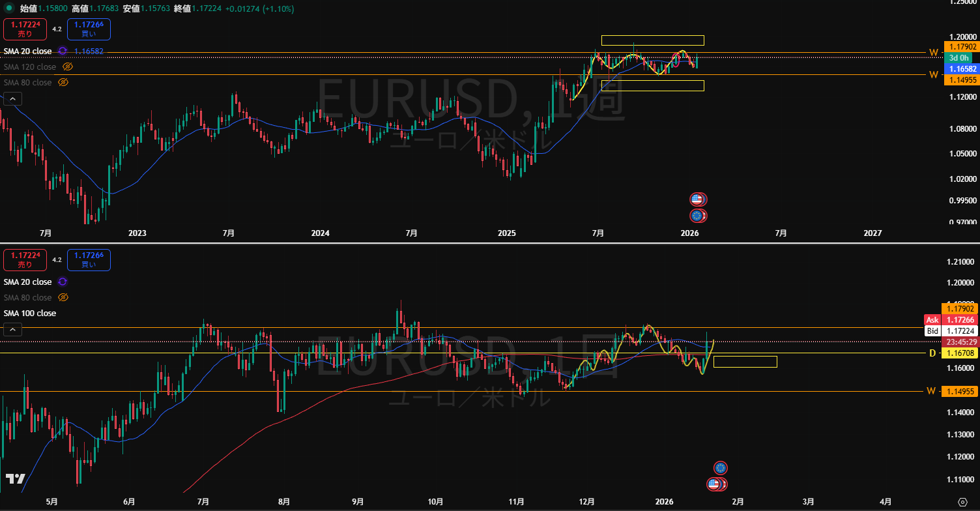Click the EU flag economic event on daily chart
This screenshot has height=511, width=980.
tap(720, 467)
